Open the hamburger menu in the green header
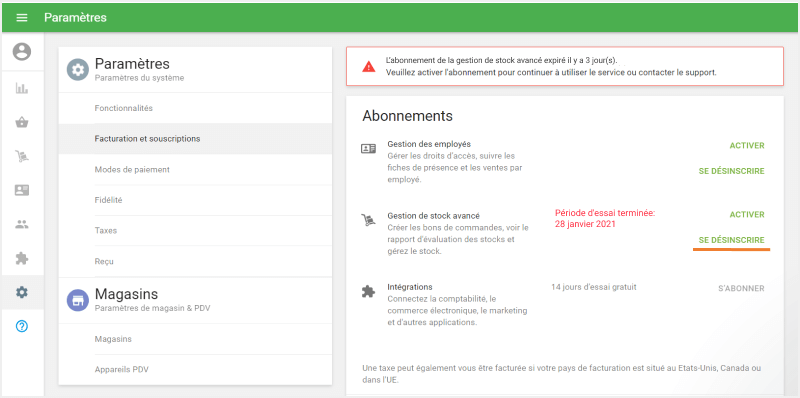 [x=21, y=17]
